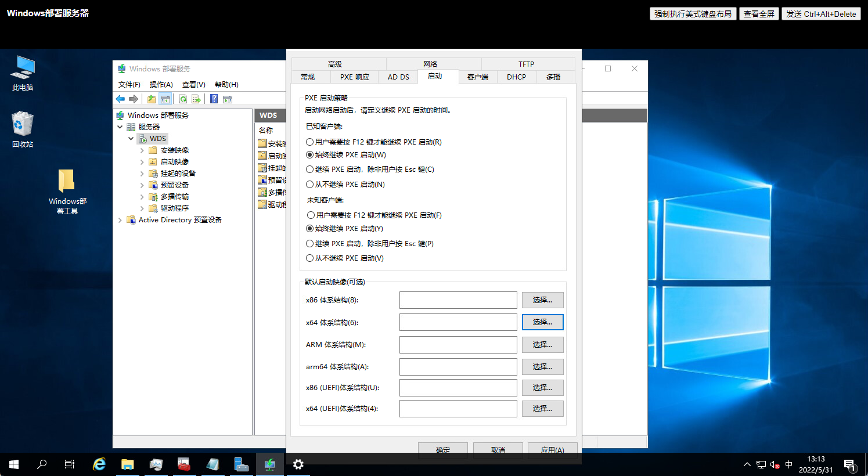Launch Internet Explorer from the taskbar
Viewport: 868px width, 476px height.
[x=99, y=464]
